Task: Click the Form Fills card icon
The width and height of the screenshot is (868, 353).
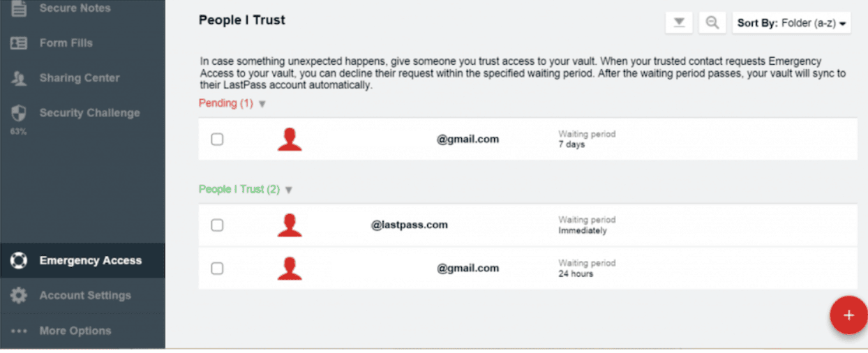Action: pos(19,43)
